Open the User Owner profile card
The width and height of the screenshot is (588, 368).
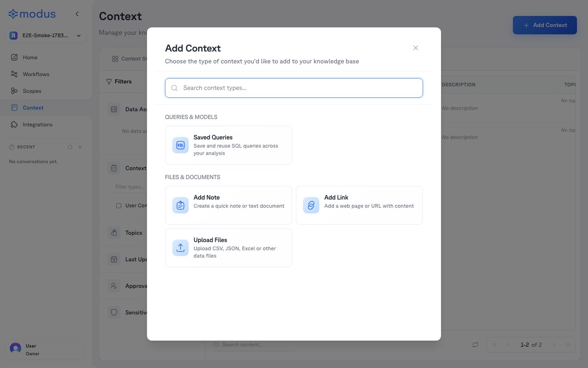(45, 350)
